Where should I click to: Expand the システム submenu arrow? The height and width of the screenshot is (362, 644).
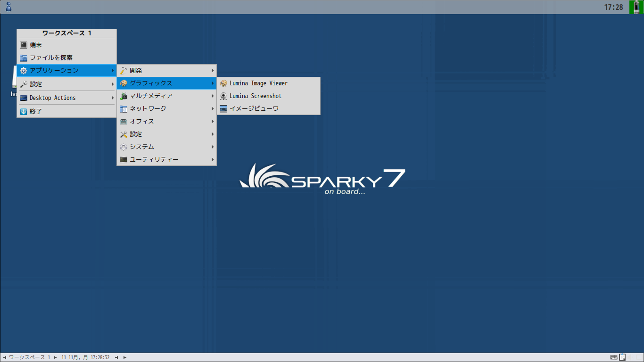pos(213,147)
